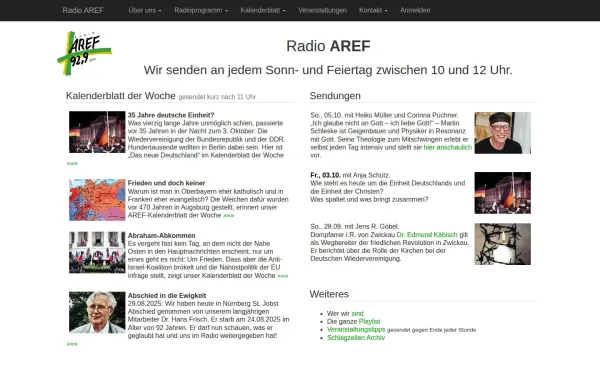Click the 'gesendet kurz nach 11 Uhr' note
Viewport: 600px width, 375px height.
pos(217,97)
